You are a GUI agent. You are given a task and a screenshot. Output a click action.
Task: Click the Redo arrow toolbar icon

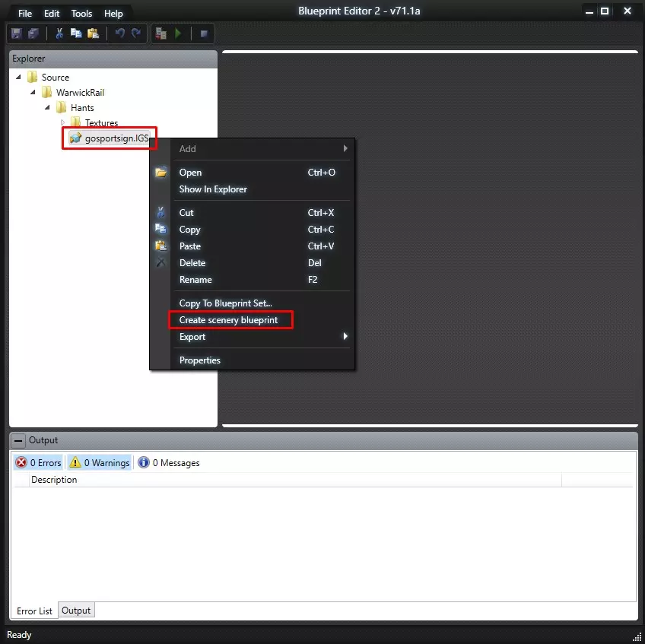(x=136, y=33)
